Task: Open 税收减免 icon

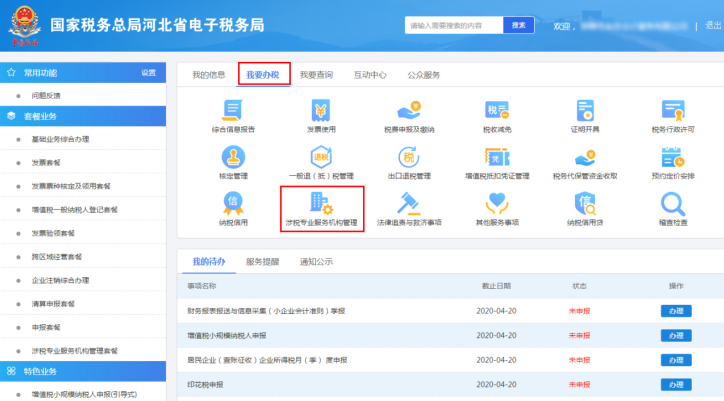Action: [x=497, y=110]
